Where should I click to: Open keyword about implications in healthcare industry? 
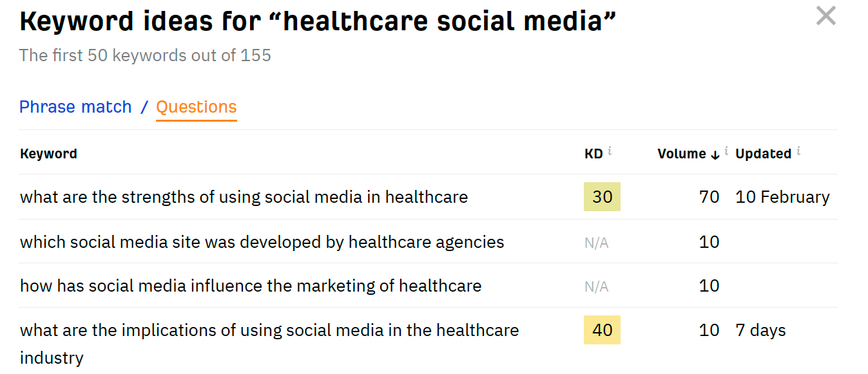pos(269,331)
